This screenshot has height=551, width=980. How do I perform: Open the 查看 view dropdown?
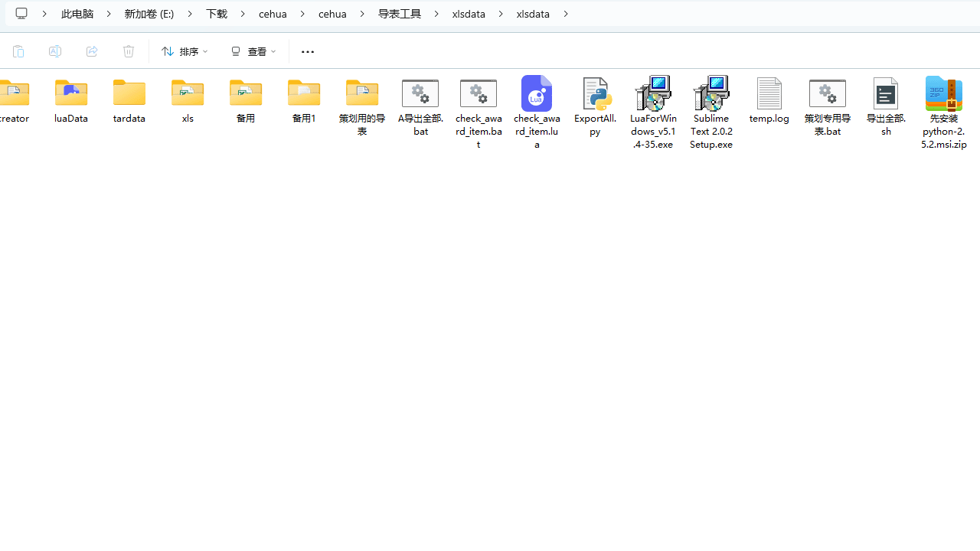(253, 51)
